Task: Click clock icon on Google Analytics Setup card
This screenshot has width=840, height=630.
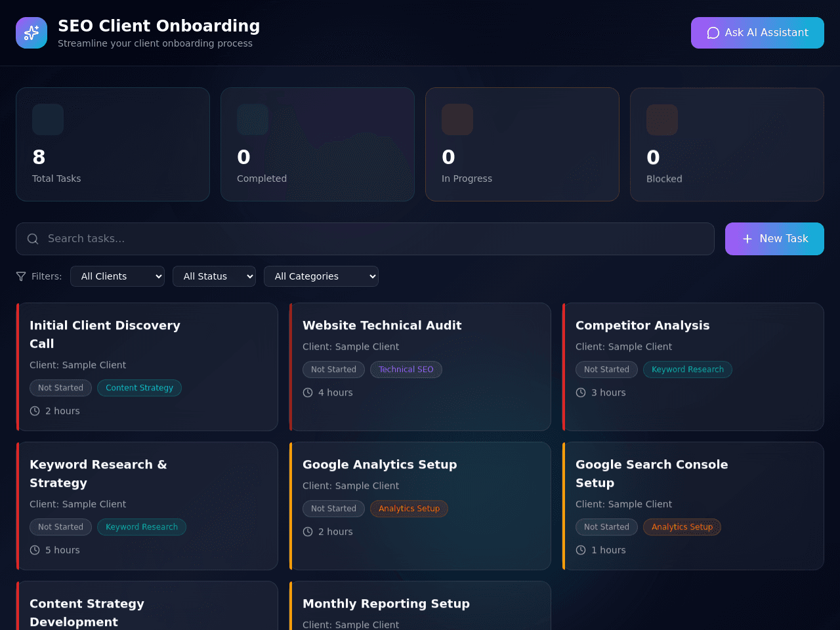Action: 308,532
